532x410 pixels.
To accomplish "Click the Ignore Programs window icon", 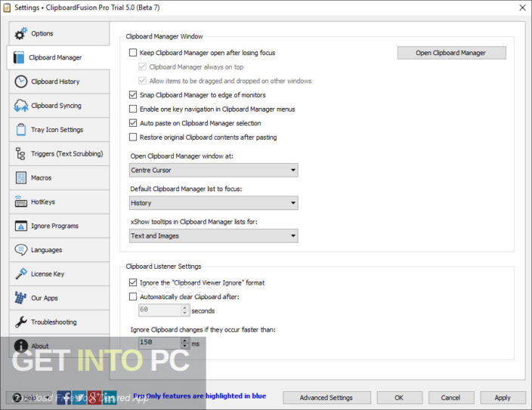I will [x=20, y=226].
